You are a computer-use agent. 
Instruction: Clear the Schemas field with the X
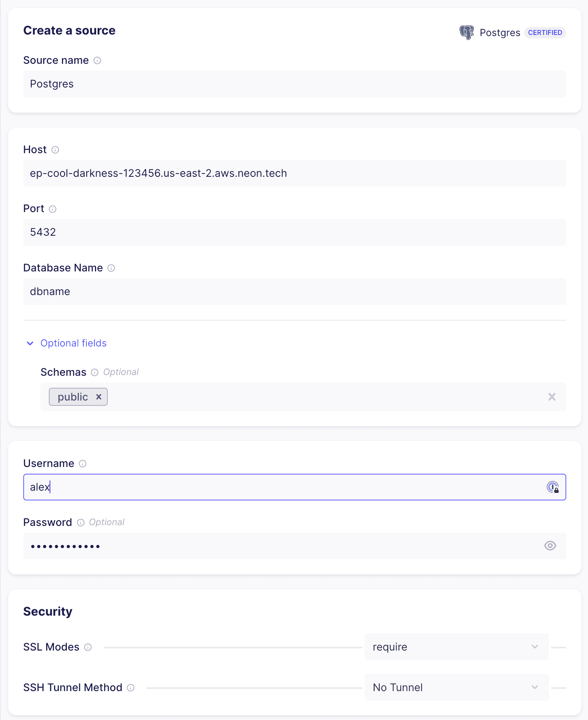click(552, 397)
